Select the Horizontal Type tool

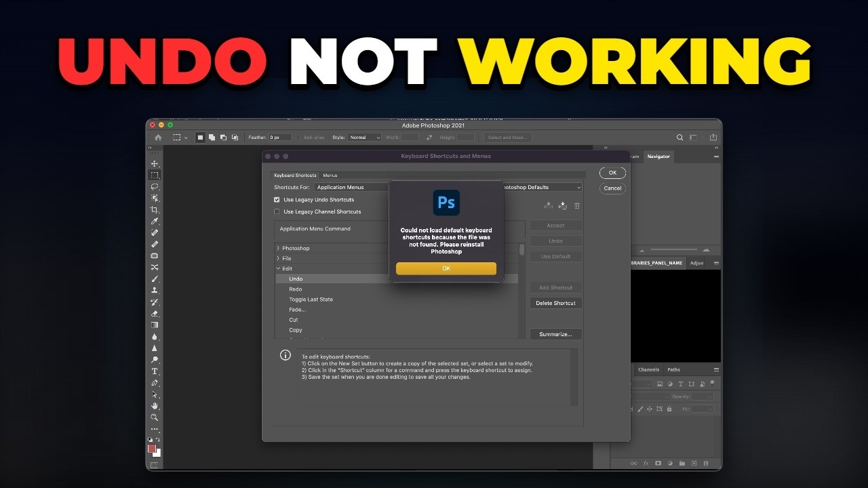[155, 371]
